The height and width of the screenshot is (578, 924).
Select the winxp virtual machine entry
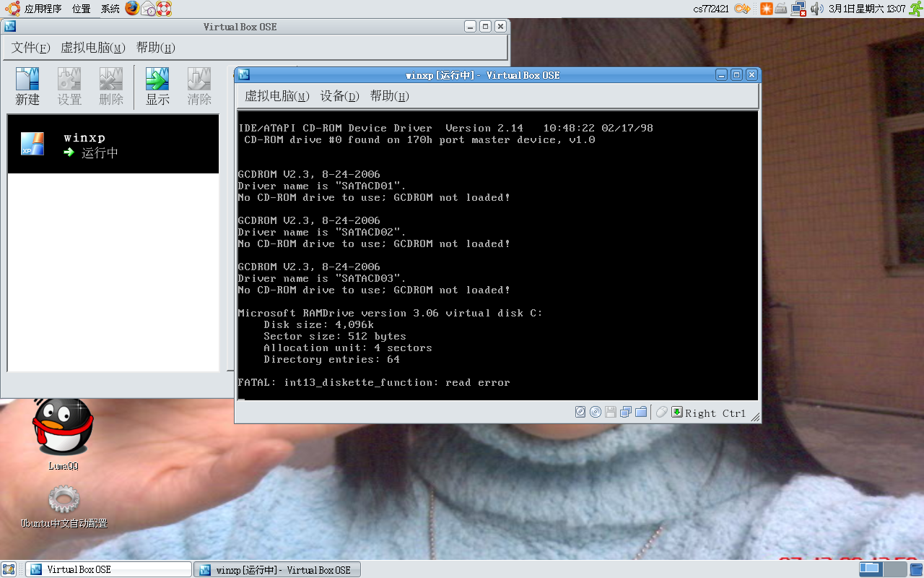[113, 144]
